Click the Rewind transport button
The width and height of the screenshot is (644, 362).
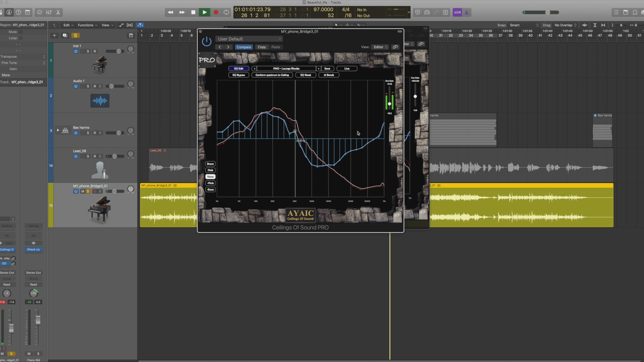170,12
